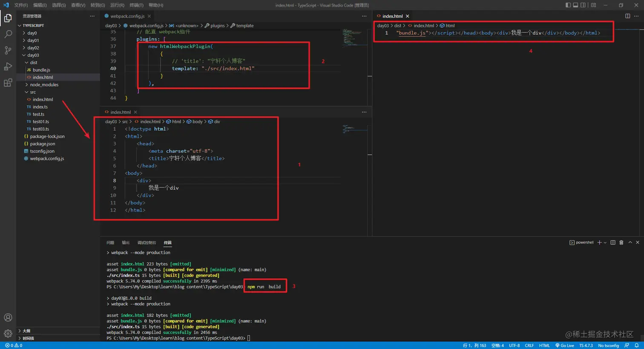Viewport: 644px width, 349px height.
Task: Change language mode via HTML status item
Action: (544, 346)
